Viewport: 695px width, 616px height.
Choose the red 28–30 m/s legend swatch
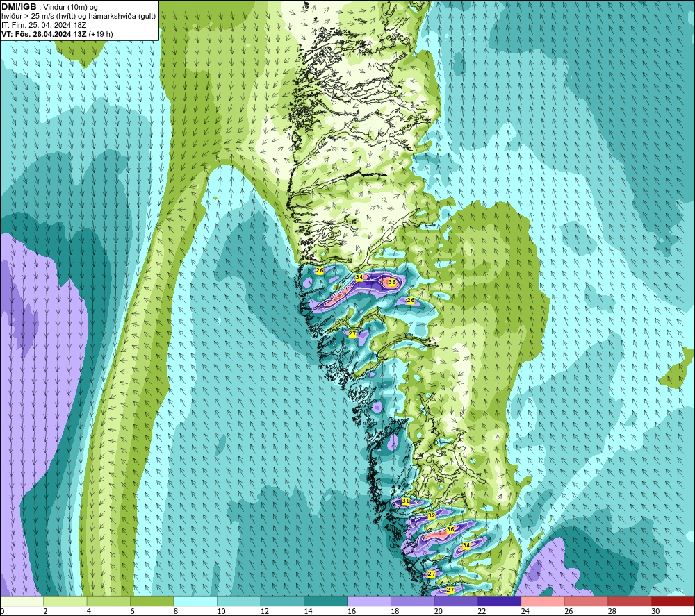click(x=630, y=601)
